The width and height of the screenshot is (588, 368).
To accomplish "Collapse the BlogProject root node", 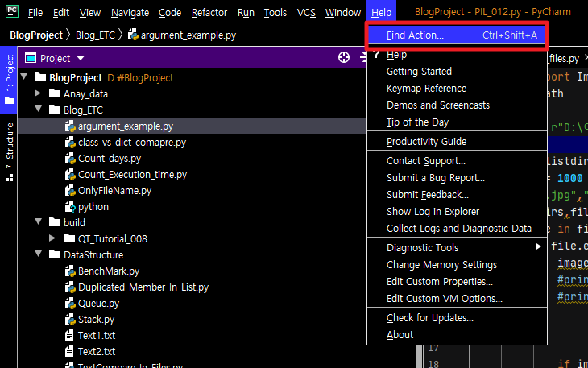I will click(24, 76).
